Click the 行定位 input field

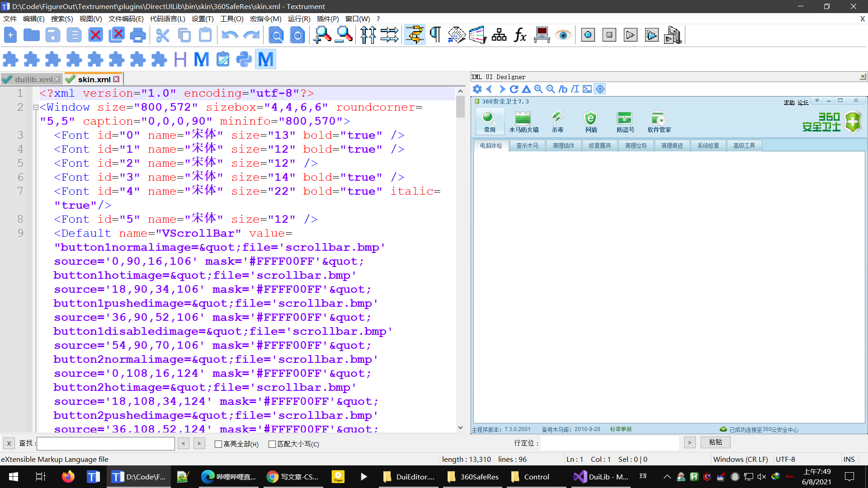click(x=609, y=443)
